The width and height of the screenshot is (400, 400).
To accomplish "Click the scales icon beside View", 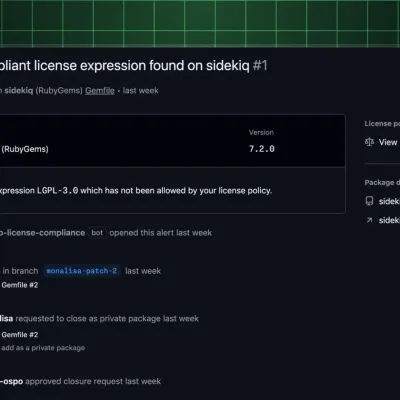I will coord(369,142).
